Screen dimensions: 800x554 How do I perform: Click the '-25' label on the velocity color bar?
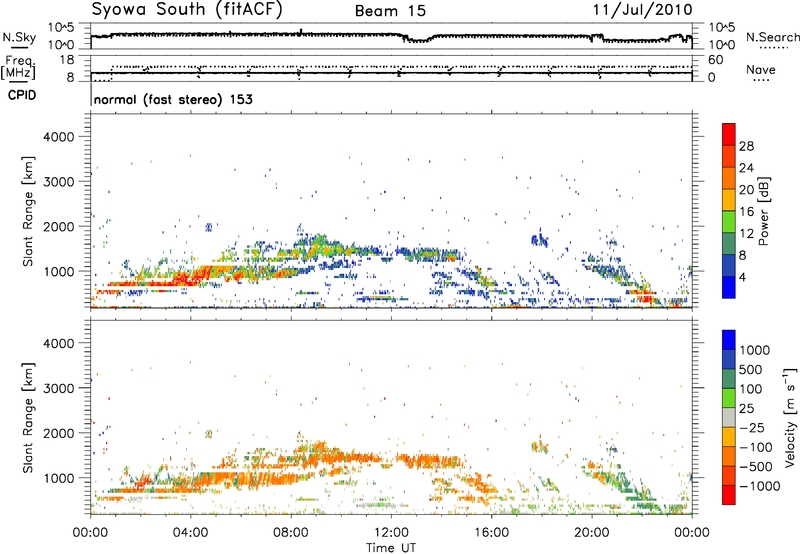click(752, 428)
